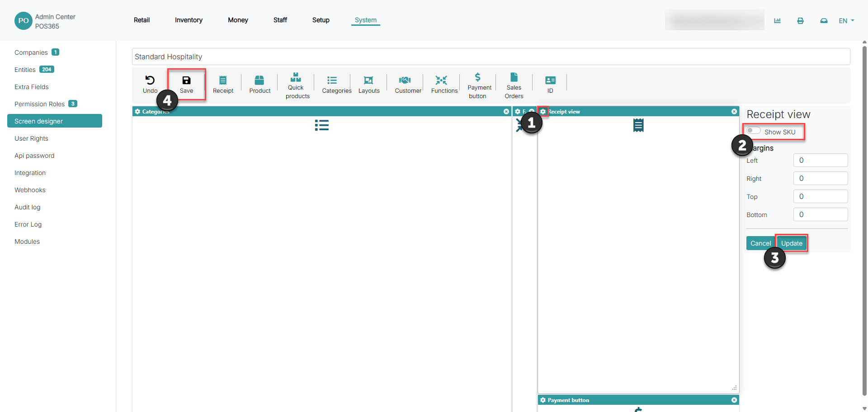Select the Functions toolbar icon
Screen dimensions: 868x412
click(444, 85)
